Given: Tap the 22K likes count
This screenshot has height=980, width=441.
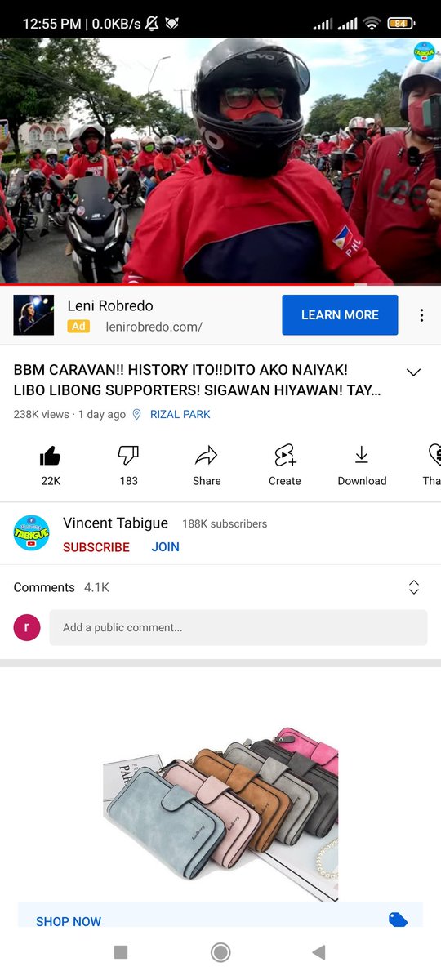Looking at the screenshot, I should (x=51, y=481).
